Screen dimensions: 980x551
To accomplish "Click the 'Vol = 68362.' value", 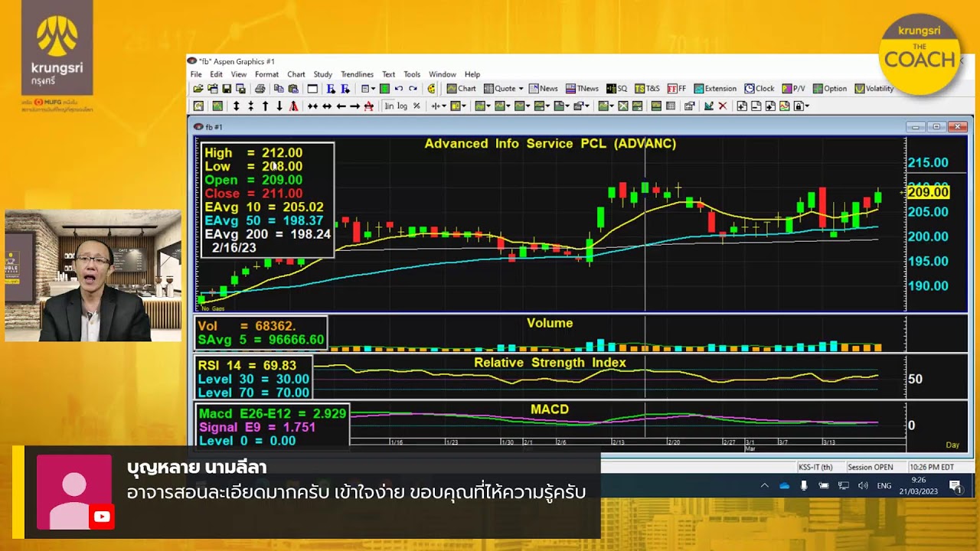I will click(x=247, y=326).
